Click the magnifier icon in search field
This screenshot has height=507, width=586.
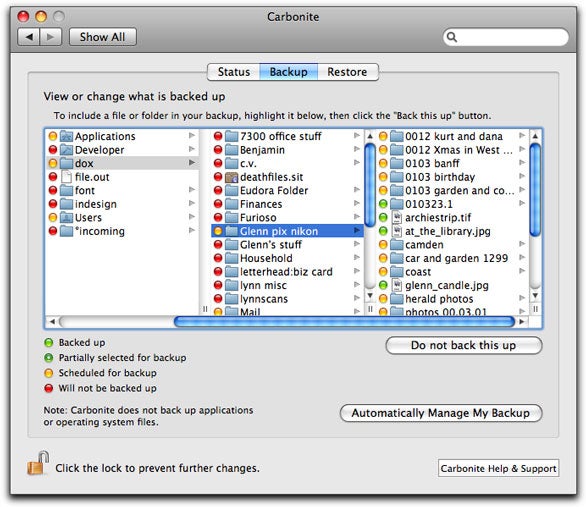coord(452,37)
